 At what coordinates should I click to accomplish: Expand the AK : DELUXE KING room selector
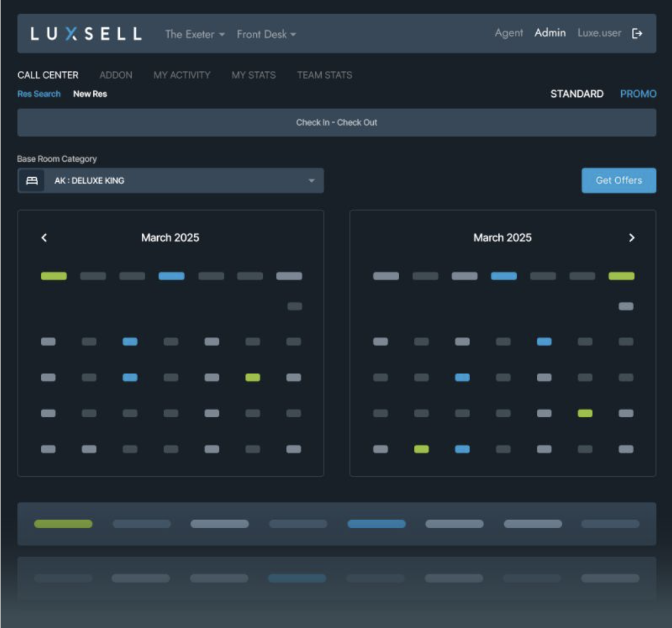(x=171, y=181)
